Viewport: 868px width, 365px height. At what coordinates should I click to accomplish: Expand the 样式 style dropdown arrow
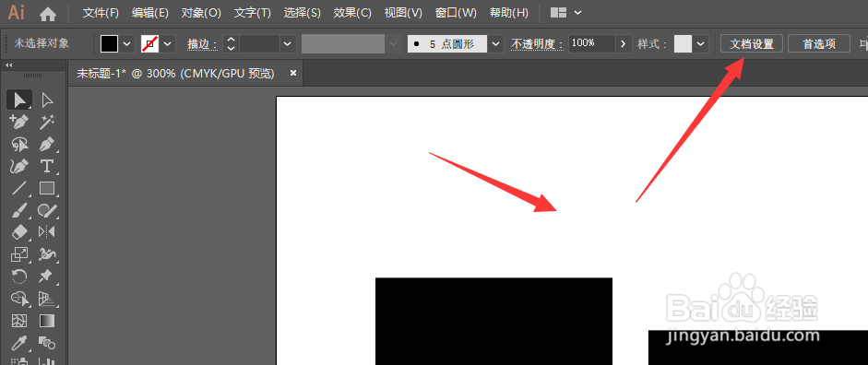[701, 43]
